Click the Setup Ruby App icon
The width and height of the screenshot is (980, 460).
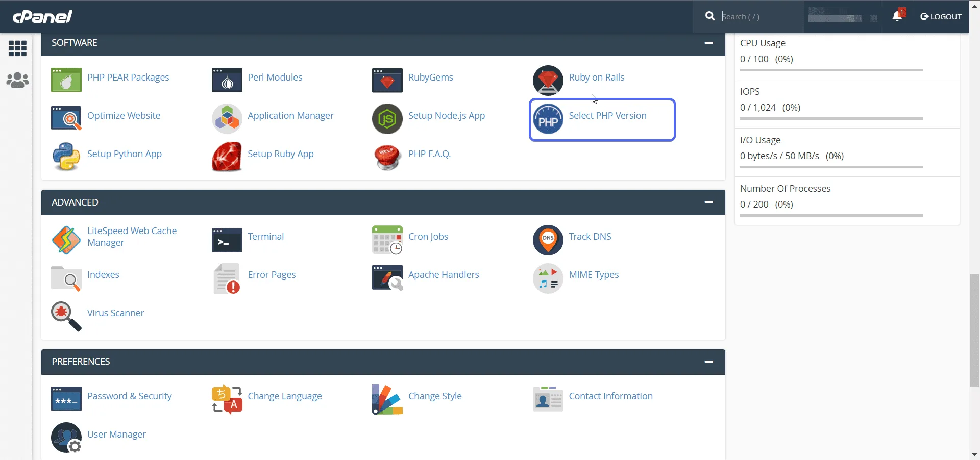point(227,157)
